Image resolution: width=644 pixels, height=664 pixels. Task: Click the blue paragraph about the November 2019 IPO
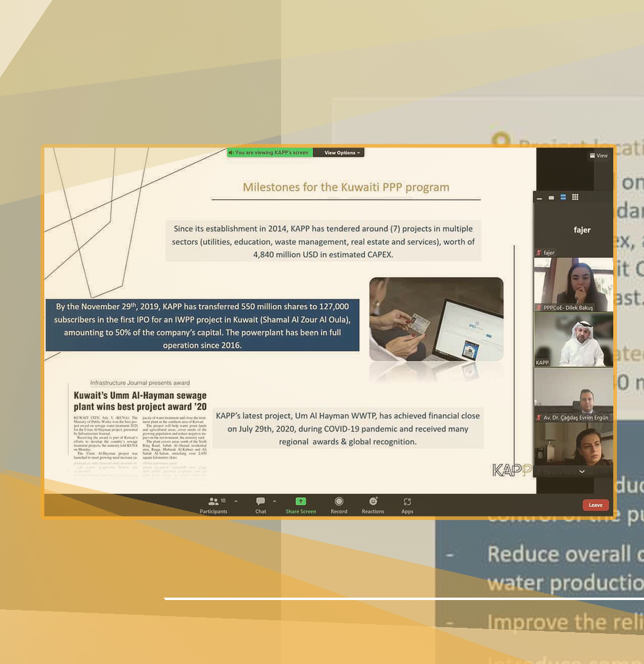(202, 325)
